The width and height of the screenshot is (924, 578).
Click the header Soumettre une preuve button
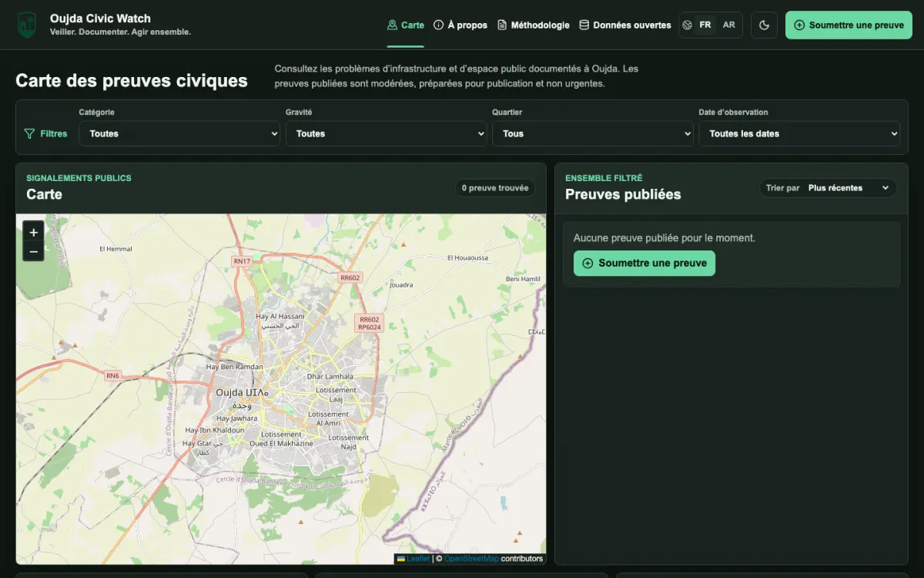coord(849,25)
